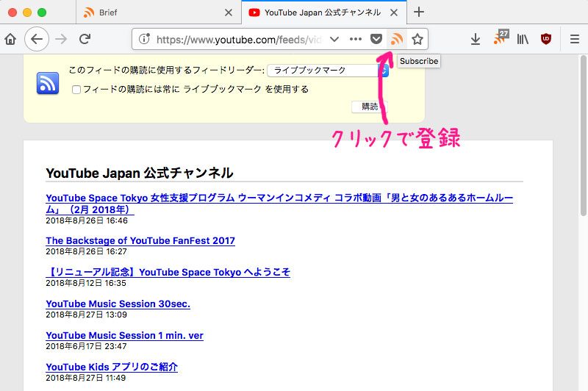Open the feed reader extension with 27 badge

tap(500, 39)
